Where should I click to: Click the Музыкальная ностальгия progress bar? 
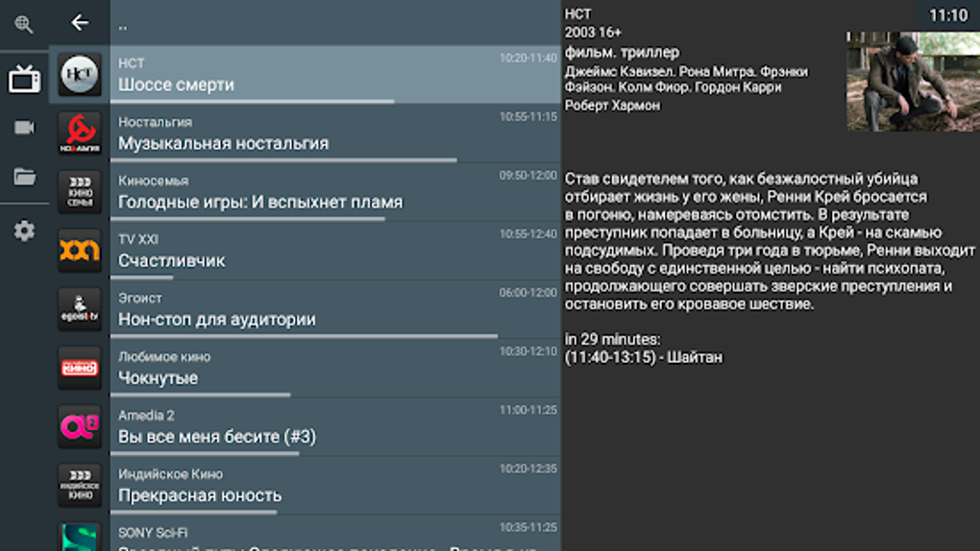(x=283, y=159)
